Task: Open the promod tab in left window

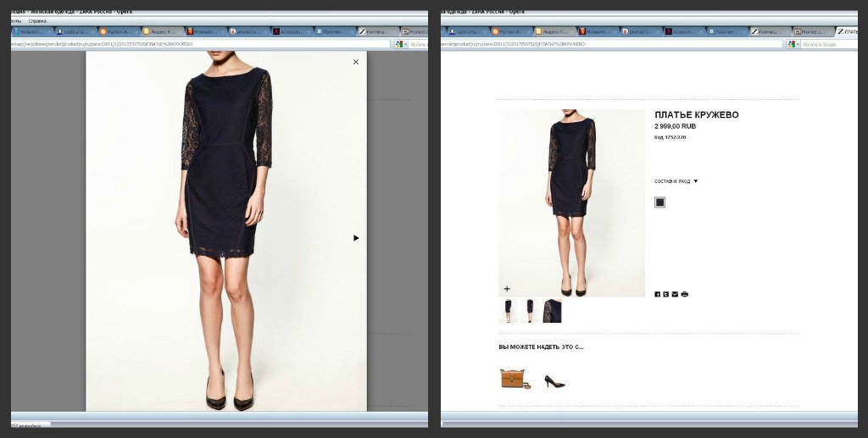Action: (x=248, y=32)
